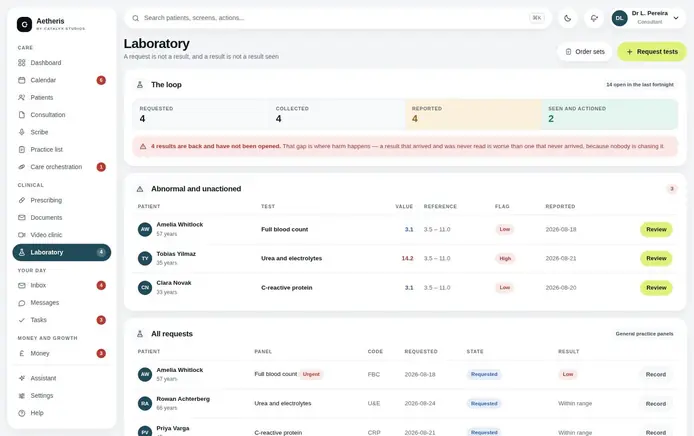Open the Assistant sparkle icon
Image resolution: width=694 pixels, height=436 pixels.
[21, 378]
